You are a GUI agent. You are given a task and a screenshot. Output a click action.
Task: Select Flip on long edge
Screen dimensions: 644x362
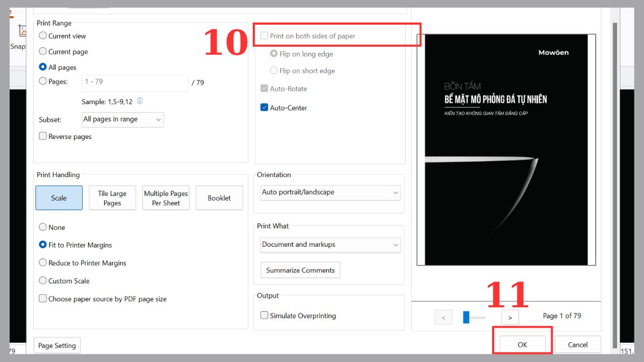(274, 54)
